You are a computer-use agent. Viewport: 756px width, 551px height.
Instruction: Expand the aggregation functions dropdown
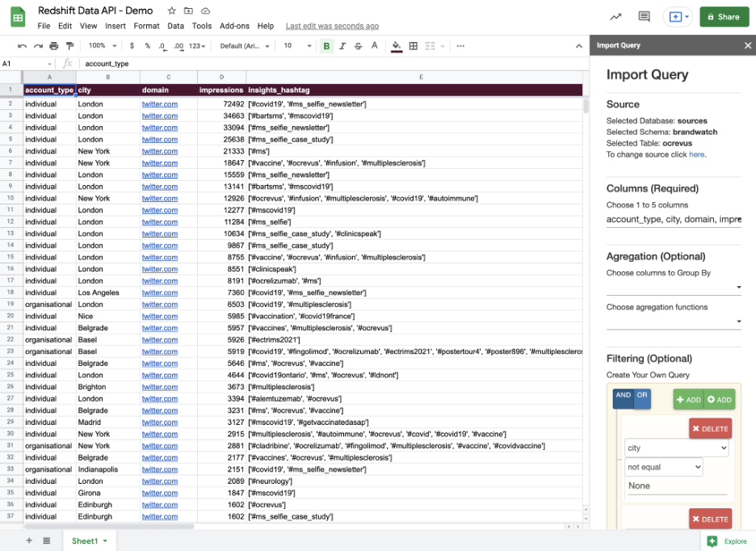[674, 322]
